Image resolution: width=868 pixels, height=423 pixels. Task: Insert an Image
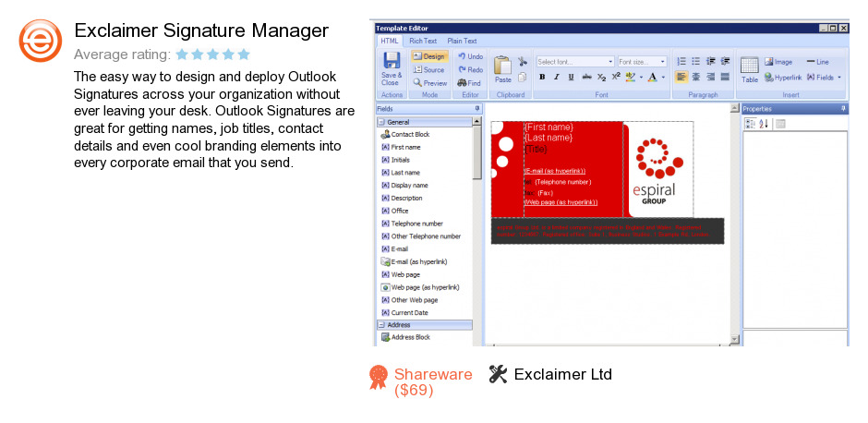click(x=778, y=62)
